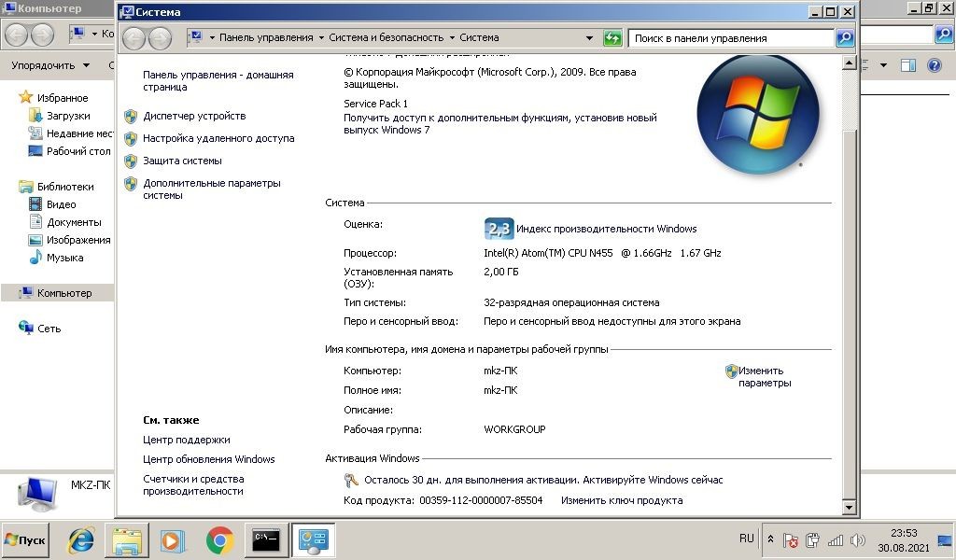Click Forward button in Система window
The width and height of the screenshot is (956, 560).
(160, 38)
